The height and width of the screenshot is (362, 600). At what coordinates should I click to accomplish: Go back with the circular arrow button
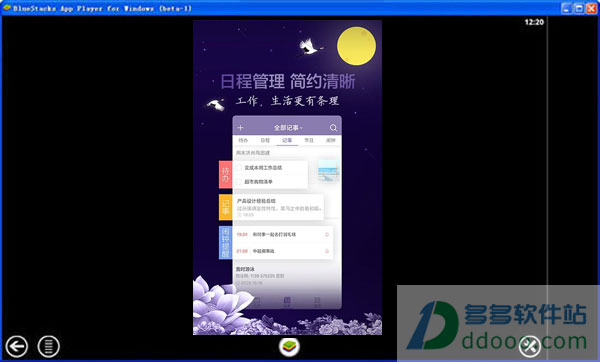coord(16,346)
